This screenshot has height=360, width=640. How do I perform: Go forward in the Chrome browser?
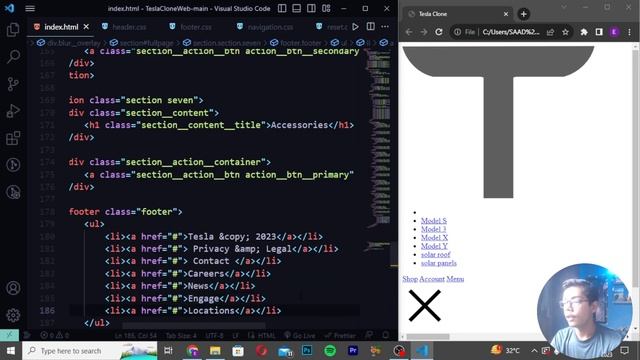[x=424, y=32]
